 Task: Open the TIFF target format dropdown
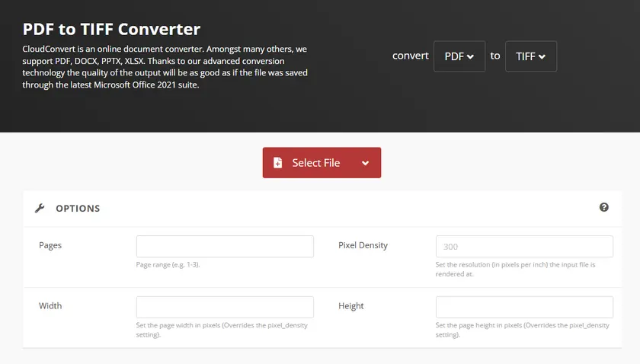(530, 56)
